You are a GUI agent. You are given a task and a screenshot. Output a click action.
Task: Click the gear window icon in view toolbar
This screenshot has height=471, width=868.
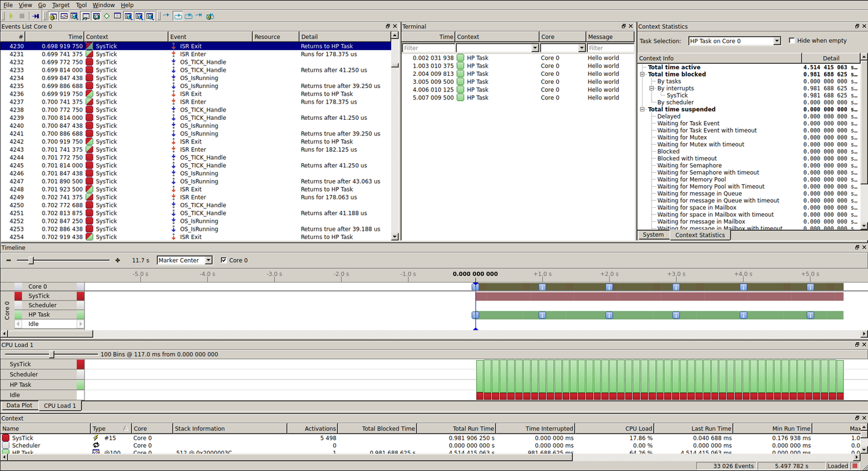click(x=53, y=16)
